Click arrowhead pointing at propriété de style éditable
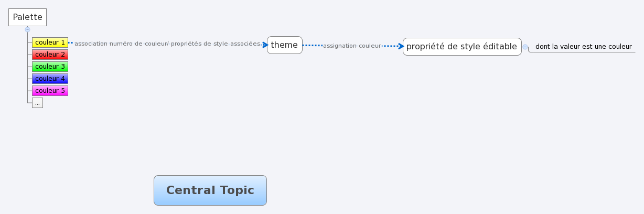 click(400, 46)
